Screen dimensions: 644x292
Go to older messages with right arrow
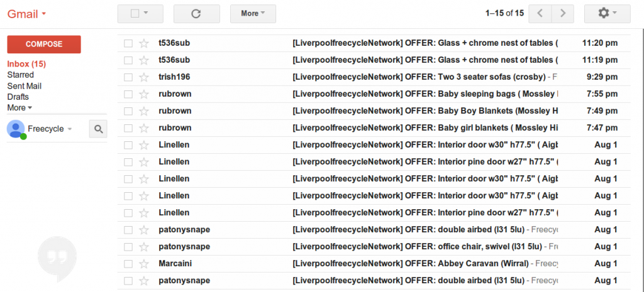click(563, 14)
